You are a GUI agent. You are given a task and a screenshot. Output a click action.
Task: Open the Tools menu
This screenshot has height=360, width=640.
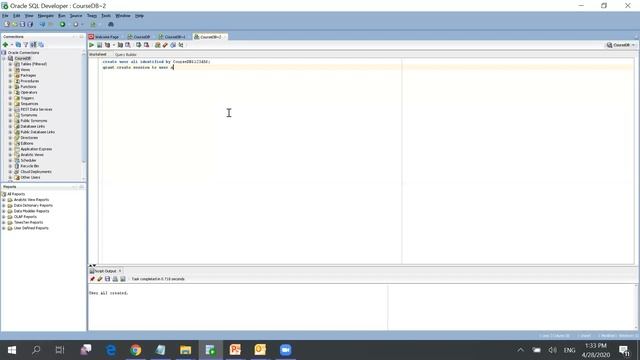point(106,16)
